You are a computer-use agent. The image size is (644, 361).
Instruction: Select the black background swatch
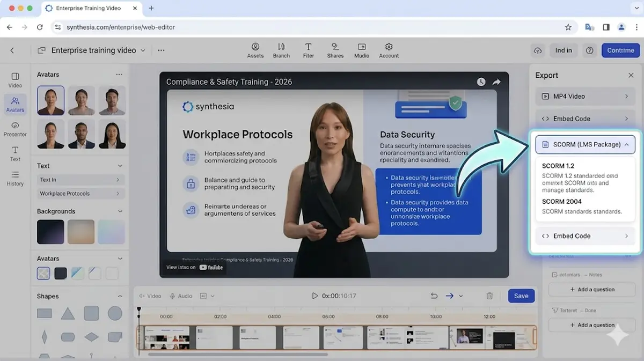click(50, 231)
